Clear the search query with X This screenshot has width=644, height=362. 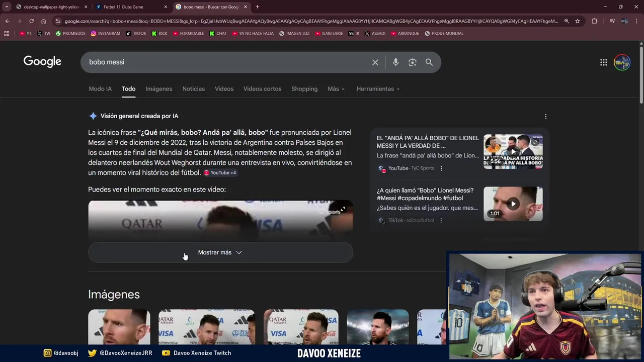click(375, 62)
